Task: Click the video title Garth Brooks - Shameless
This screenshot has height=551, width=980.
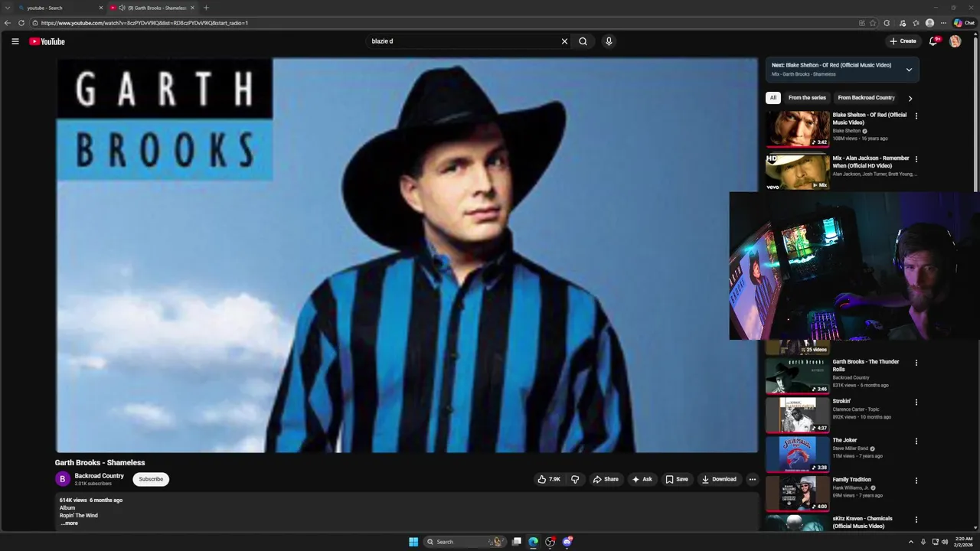Action: pos(100,462)
